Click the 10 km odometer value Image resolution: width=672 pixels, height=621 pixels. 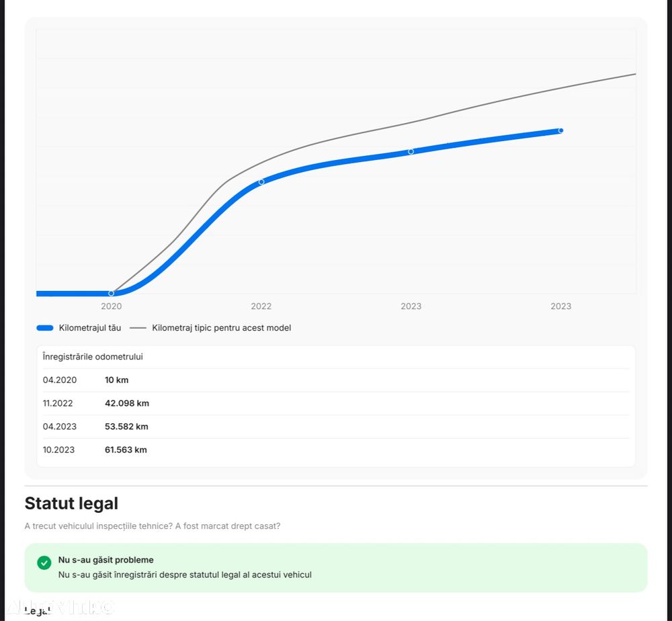click(116, 380)
